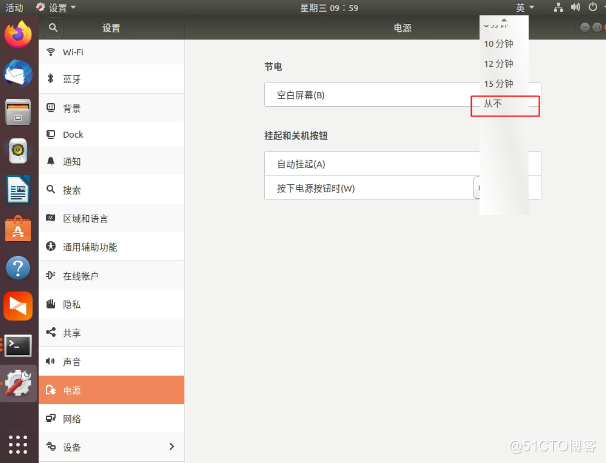The image size is (606, 463).
Task: Open the Help question mark icon
Action: (x=18, y=267)
